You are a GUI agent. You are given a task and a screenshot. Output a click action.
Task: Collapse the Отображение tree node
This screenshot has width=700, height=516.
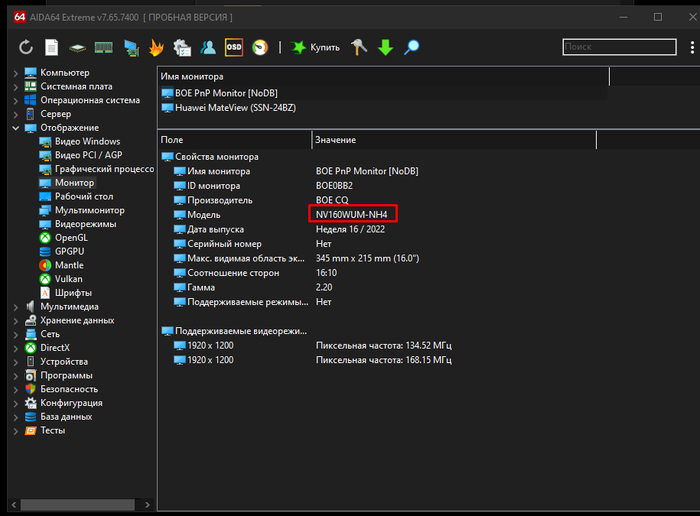(x=15, y=128)
